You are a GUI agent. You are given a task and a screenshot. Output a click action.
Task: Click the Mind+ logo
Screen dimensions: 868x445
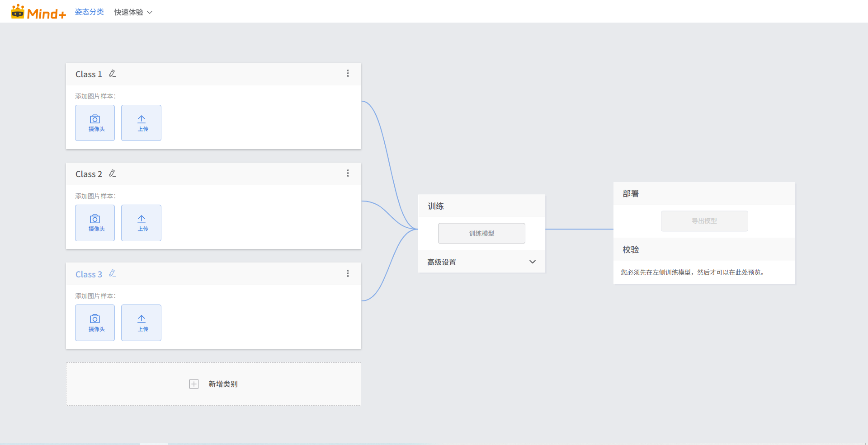pos(38,12)
